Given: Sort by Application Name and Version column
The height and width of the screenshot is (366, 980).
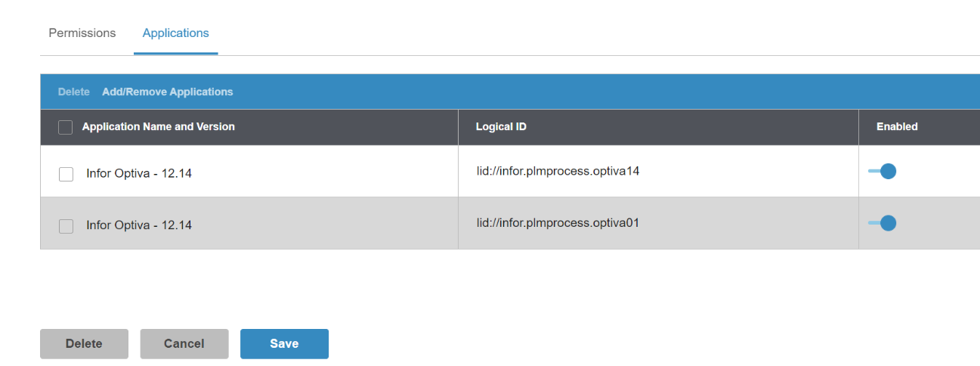Looking at the screenshot, I should tap(159, 127).
